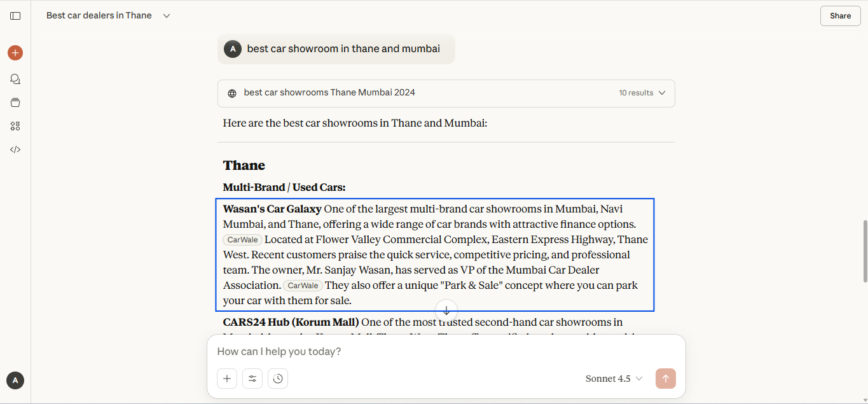
Task: Open the Code icon in the sidebar
Action: click(15, 150)
